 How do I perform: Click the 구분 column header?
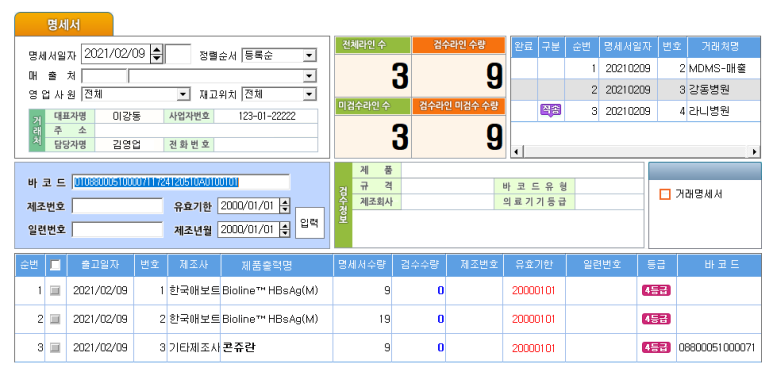click(x=551, y=47)
